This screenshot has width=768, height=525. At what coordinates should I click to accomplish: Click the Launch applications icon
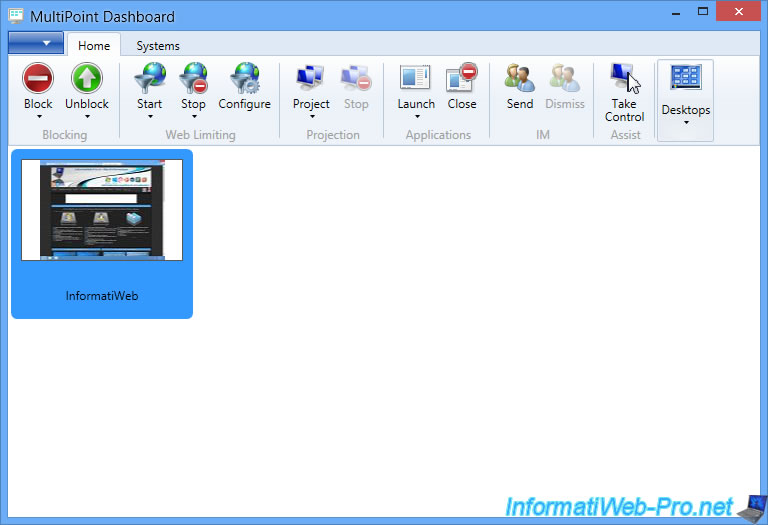click(x=415, y=79)
